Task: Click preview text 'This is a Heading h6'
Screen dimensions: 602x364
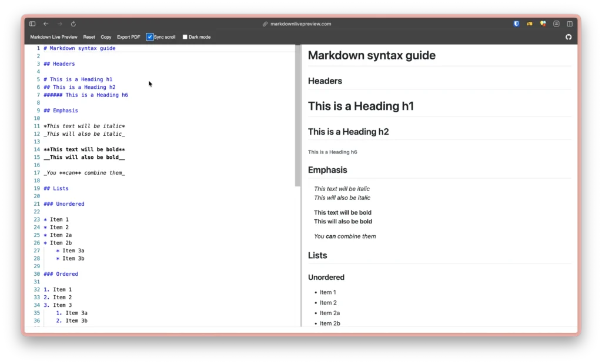Action: (333, 152)
